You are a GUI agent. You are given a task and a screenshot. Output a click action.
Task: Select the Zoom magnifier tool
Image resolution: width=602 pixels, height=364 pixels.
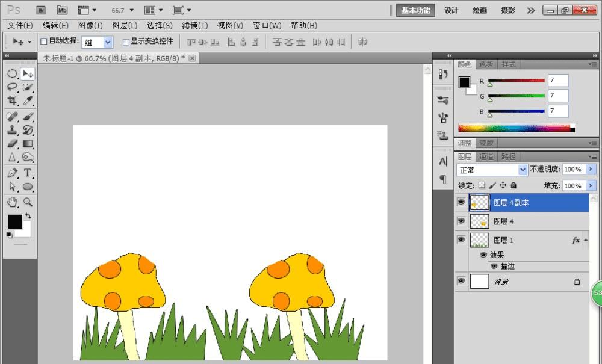point(28,202)
